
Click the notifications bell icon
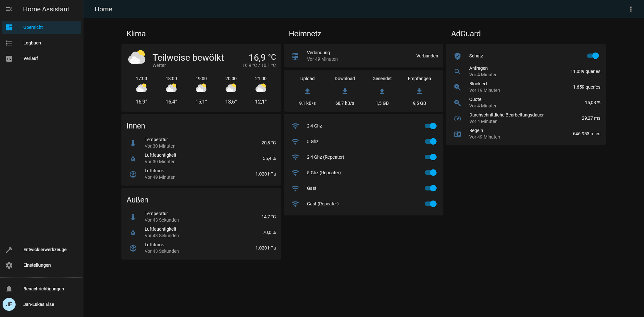pyautogui.click(x=9, y=289)
